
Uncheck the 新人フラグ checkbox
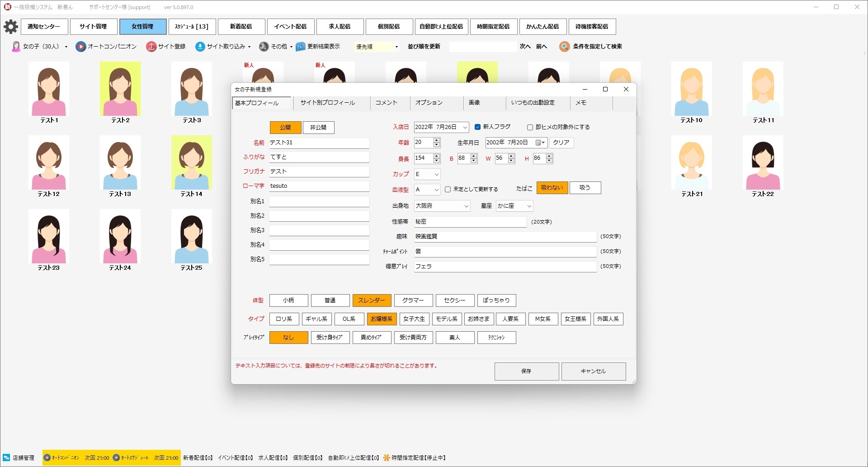tap(477, 127)
